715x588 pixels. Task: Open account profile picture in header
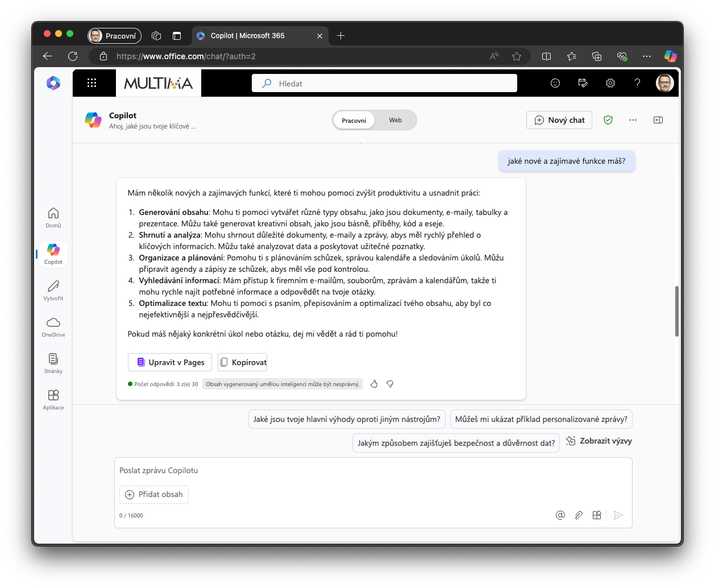[665, 83]
